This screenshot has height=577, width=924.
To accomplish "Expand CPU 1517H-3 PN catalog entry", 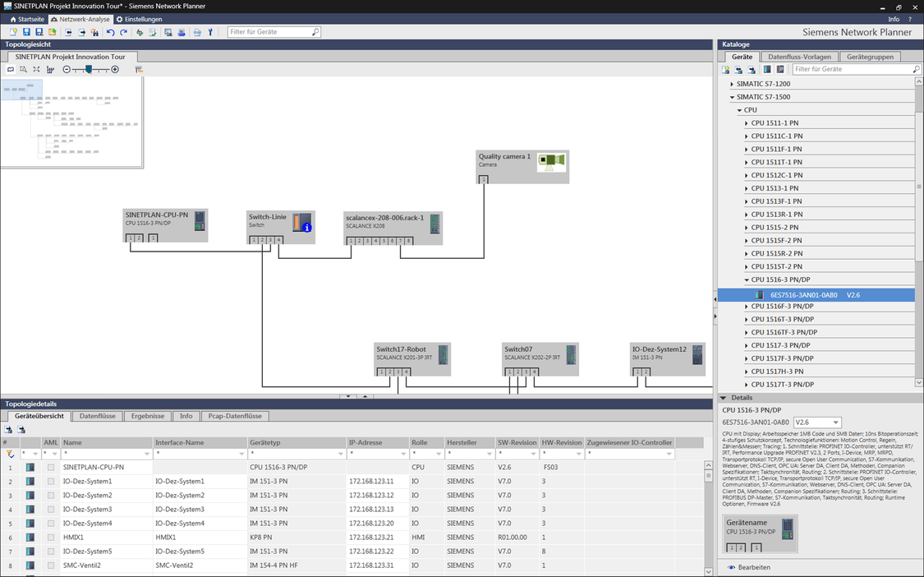I will pyautogui.click(x=746, y=372).
